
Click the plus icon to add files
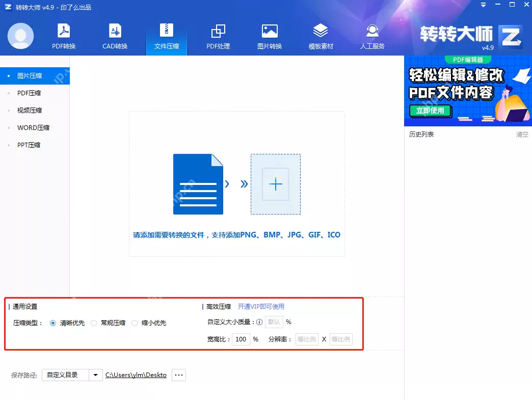point(275,184)
